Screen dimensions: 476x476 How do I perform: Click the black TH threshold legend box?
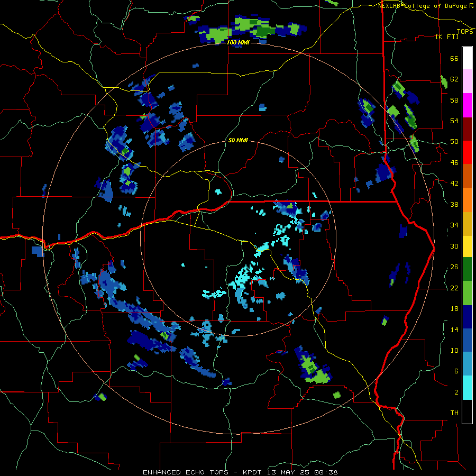pyautogui.click(x=467, y=411)
